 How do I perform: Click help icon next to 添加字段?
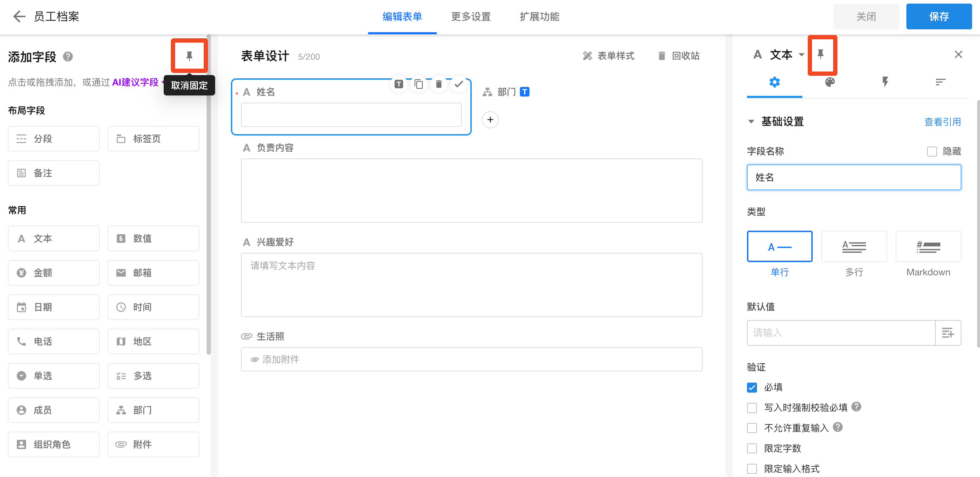[68, 57]
